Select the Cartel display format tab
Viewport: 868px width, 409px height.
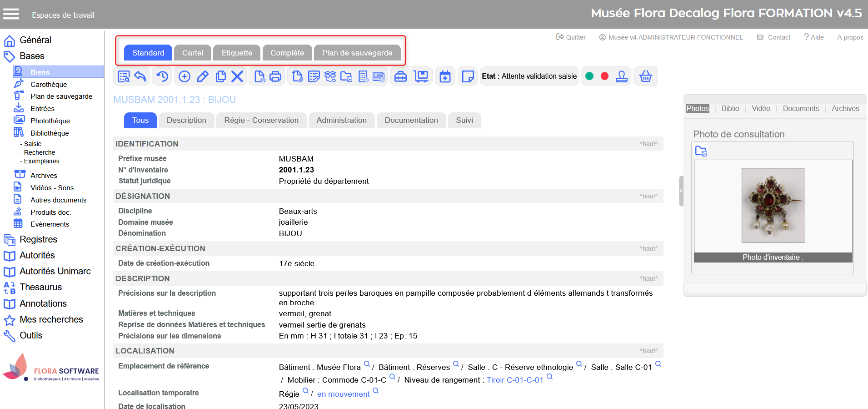tap(193, 53)
